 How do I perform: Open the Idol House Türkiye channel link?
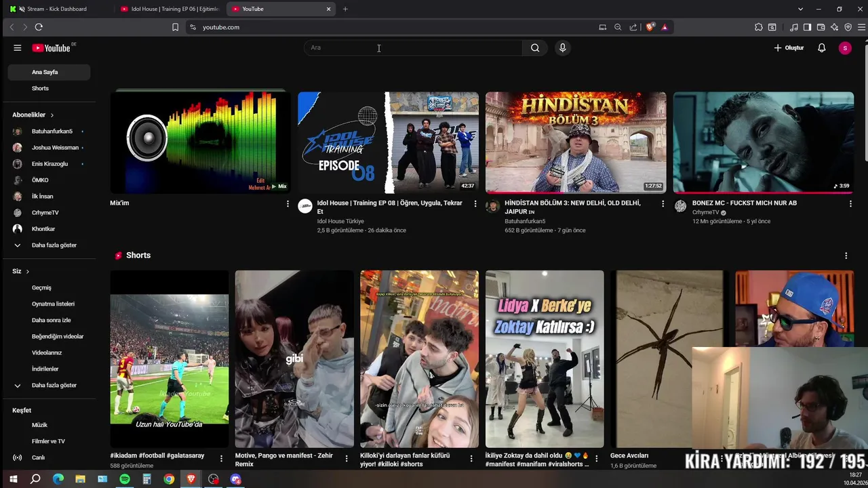coord(340,221)
